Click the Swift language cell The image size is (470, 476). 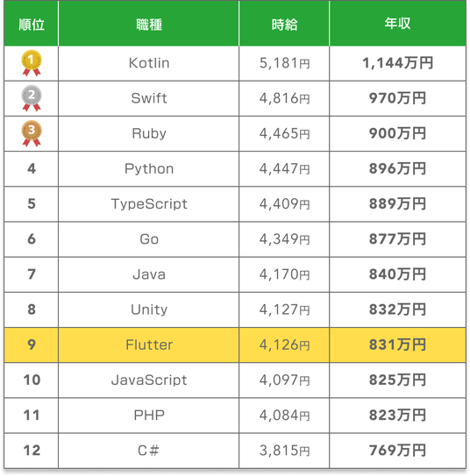click(x=149, y=98)
